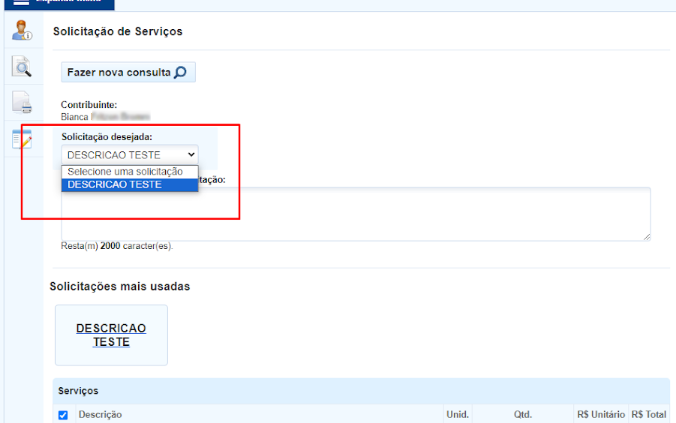Click the magnifier icon beside Fazer nova consulta
The height and width of the screenshot is (423, 676).
[x=180, y=73]
